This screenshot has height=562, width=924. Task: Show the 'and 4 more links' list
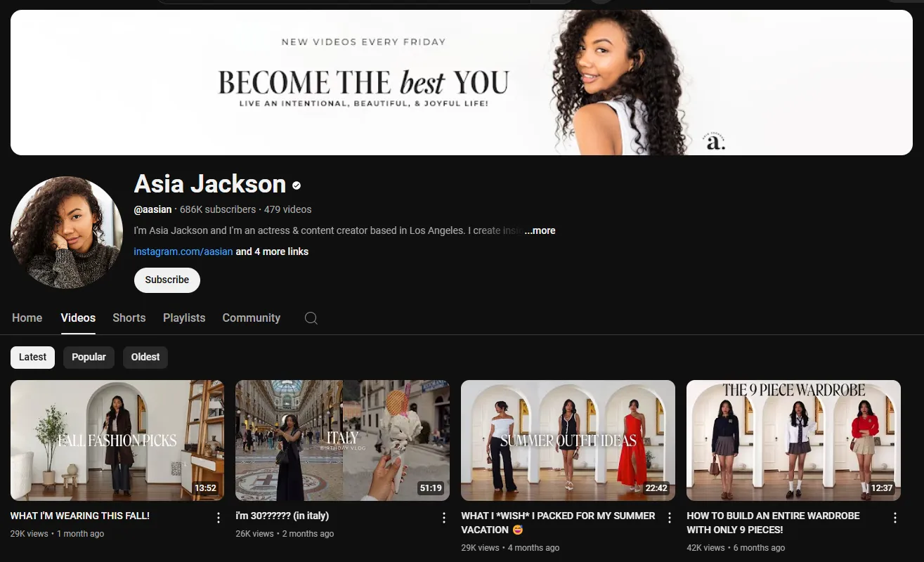coord(272,251)
